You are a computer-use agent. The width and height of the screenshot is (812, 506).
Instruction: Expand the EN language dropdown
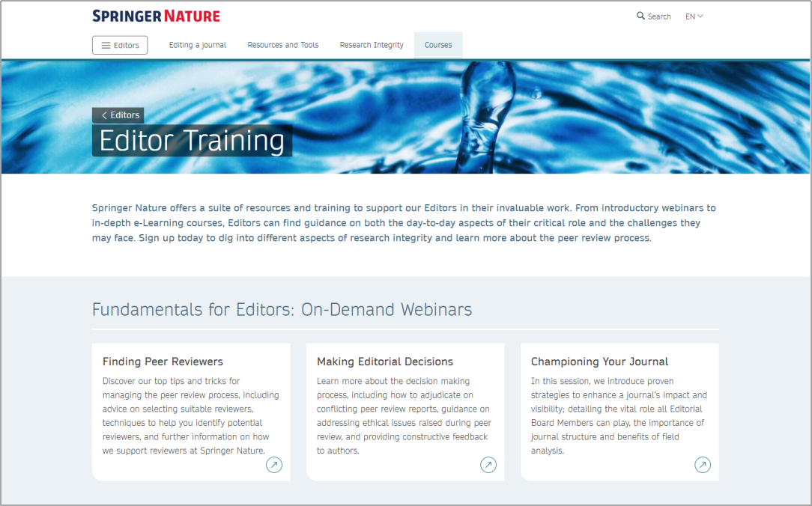point(694,16)
